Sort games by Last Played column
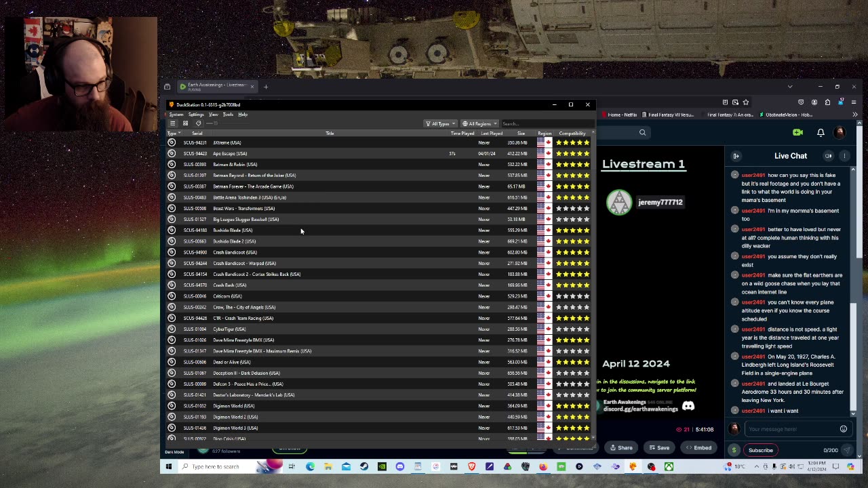 (x=492, y=134)
